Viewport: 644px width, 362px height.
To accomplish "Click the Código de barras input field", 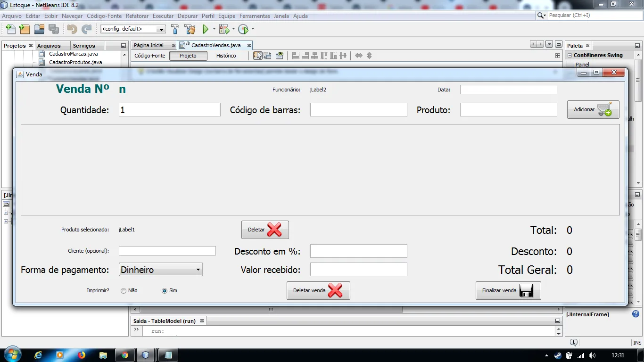I will pos(358,110).
